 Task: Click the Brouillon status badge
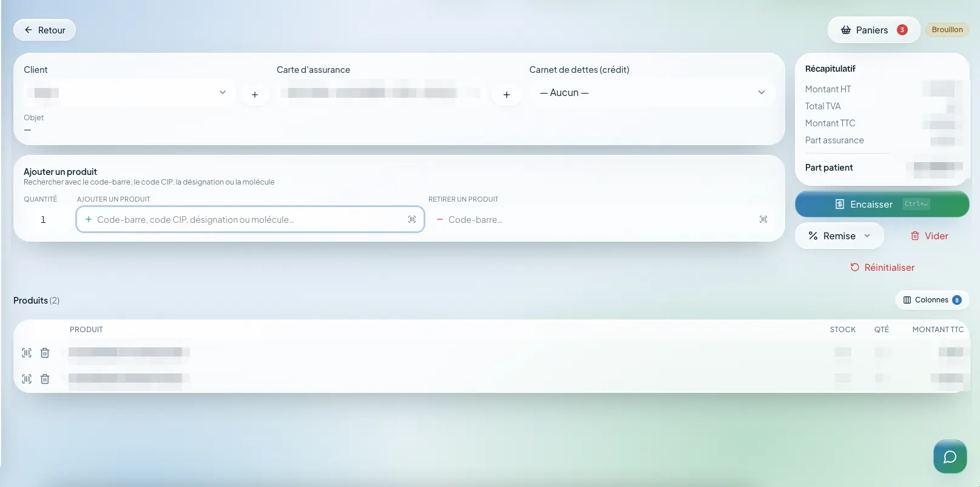[x=947, y=30]
